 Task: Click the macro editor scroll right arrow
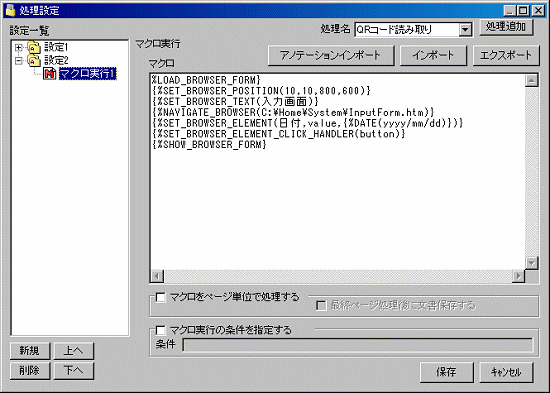point(518,276)
